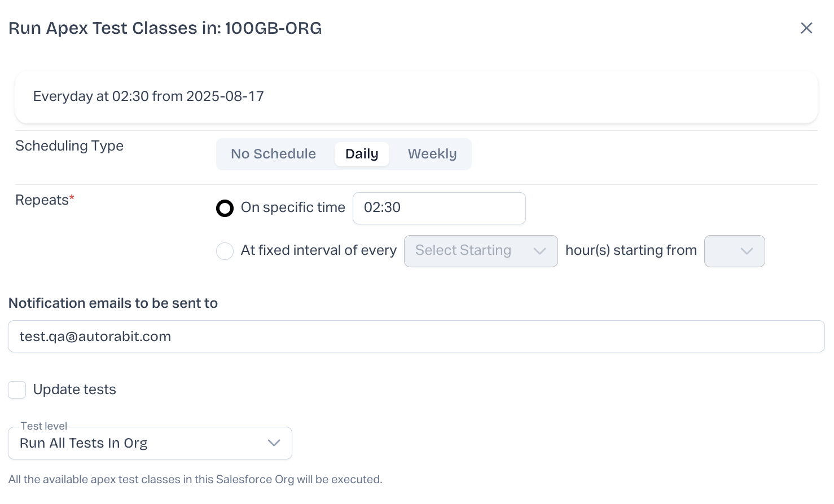Click chevron in the starting-from hour box
The image size is (834, 504).
point(747,251)
